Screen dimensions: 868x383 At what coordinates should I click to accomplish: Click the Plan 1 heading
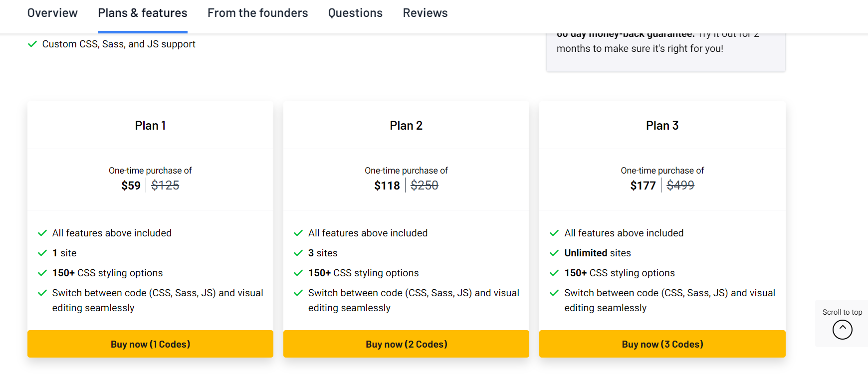click(150, 126)
